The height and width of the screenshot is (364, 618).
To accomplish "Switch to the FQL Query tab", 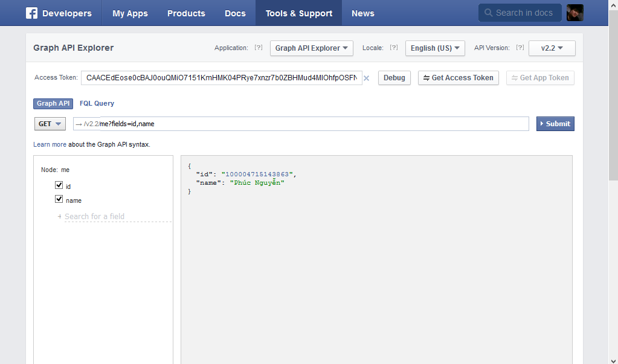I will pos(97,103).
